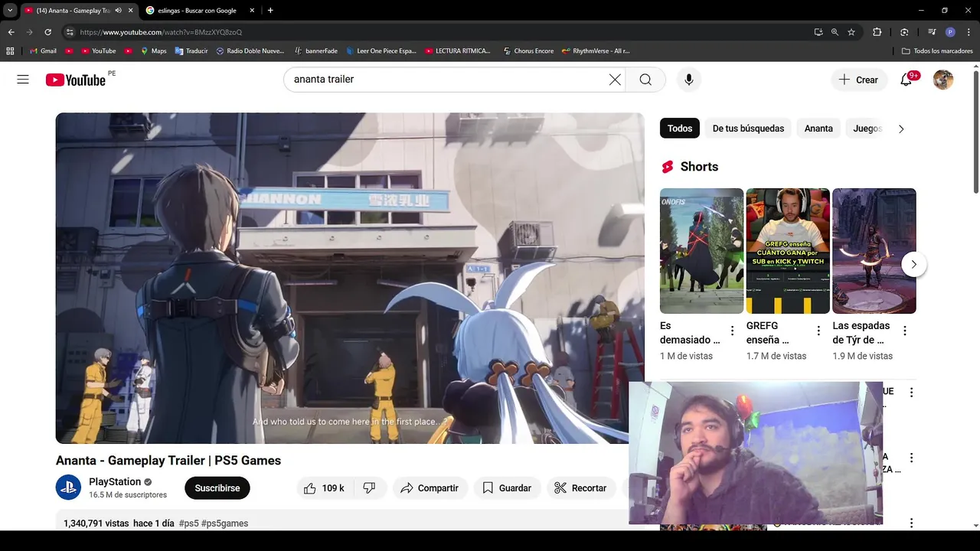Open Gmail bookmark
Viewport: 980px width, 551px height.
coord(43,51)
